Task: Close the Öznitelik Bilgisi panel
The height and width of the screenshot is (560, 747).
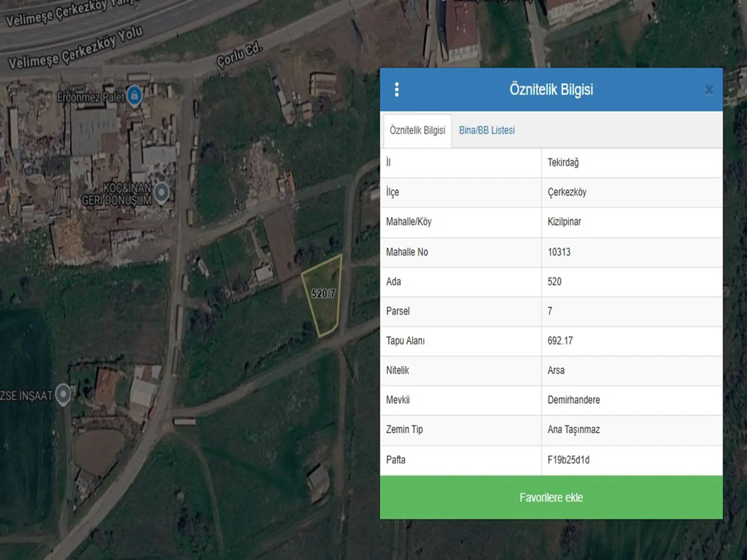Action: click(x=709, y=90)
